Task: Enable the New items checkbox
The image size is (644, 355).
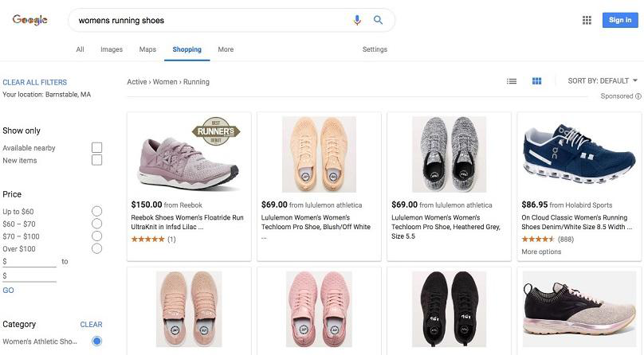Action: point(96,160)
